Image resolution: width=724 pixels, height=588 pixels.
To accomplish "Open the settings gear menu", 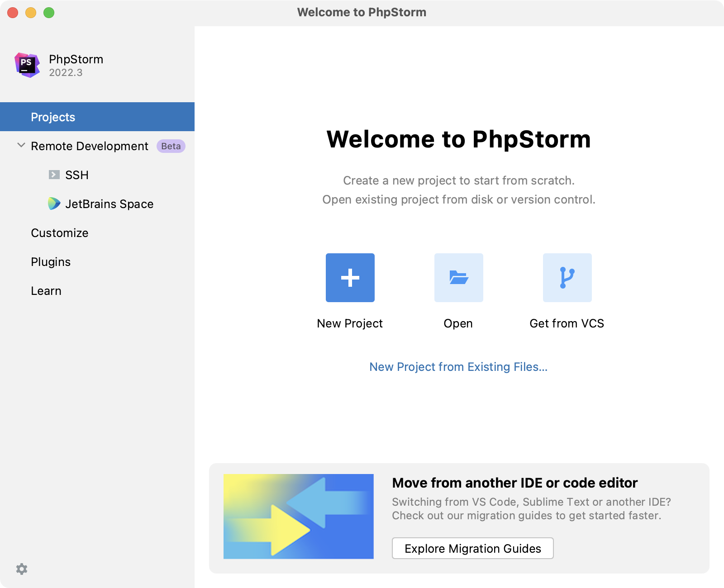I will [x=22, y=569].
